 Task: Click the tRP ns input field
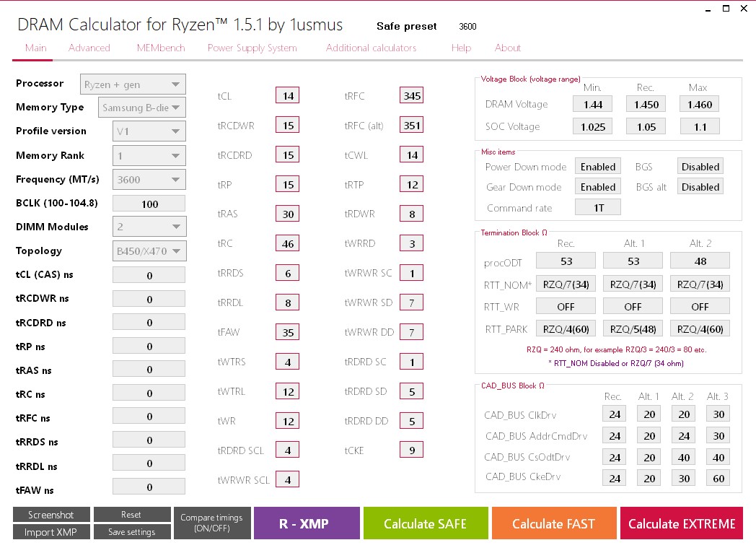coord(149,346)
